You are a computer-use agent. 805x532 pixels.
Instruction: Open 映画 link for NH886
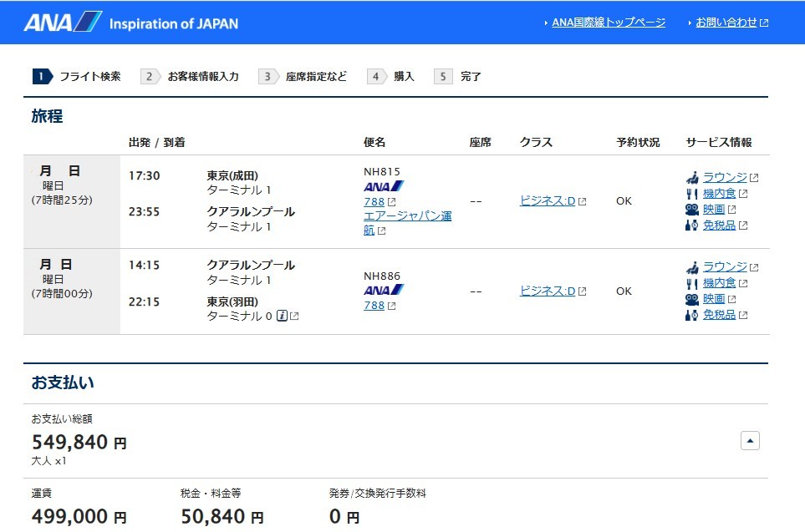coord(714,299)
